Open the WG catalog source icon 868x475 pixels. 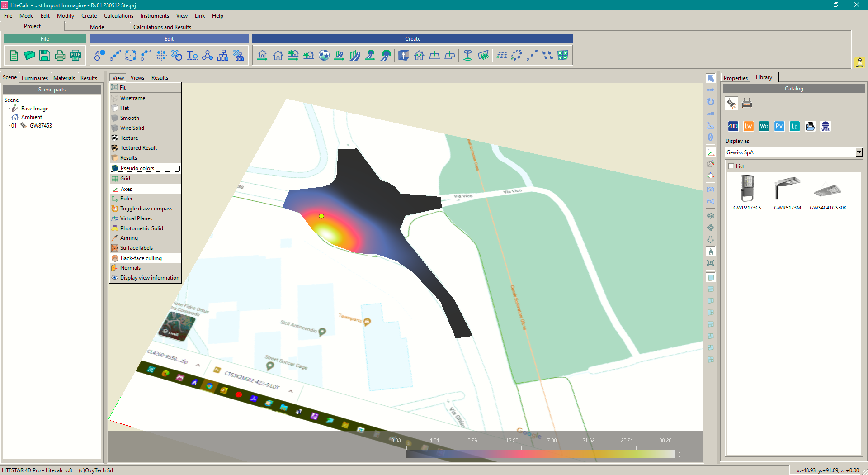point(764,126)
